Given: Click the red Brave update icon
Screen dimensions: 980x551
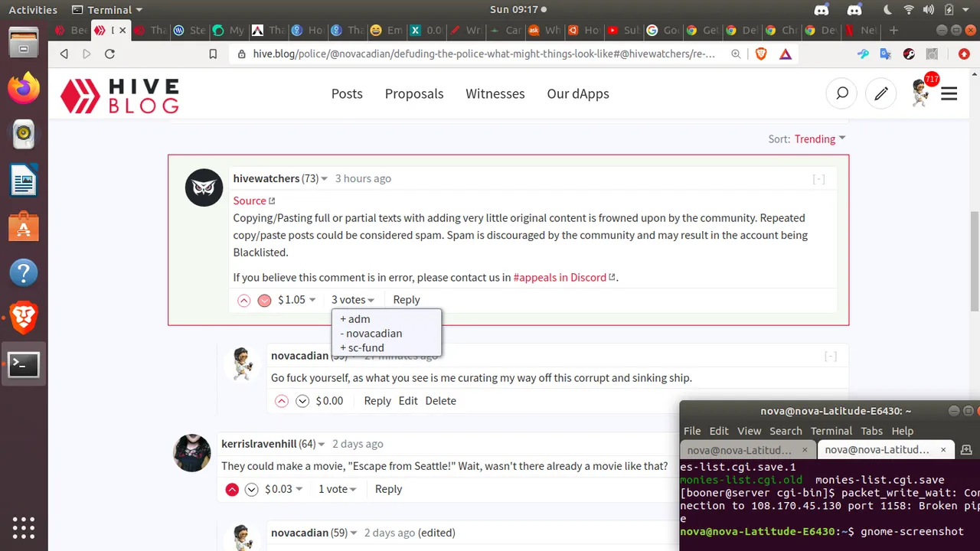Looking at the screenshot, I should pos(964,54).
